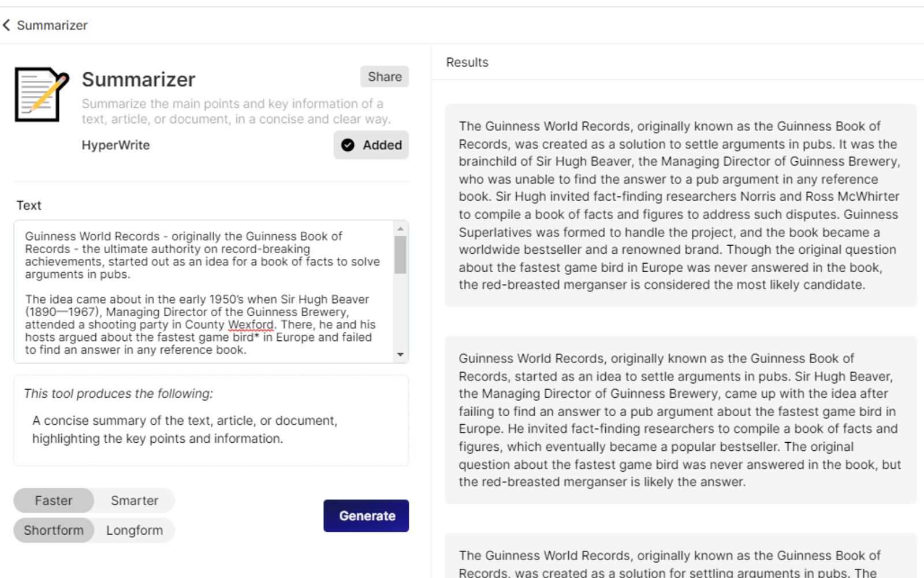The width and height of the screenshot is (924, 578).
Task: Click the Share button
Action: tap(385, 77)
